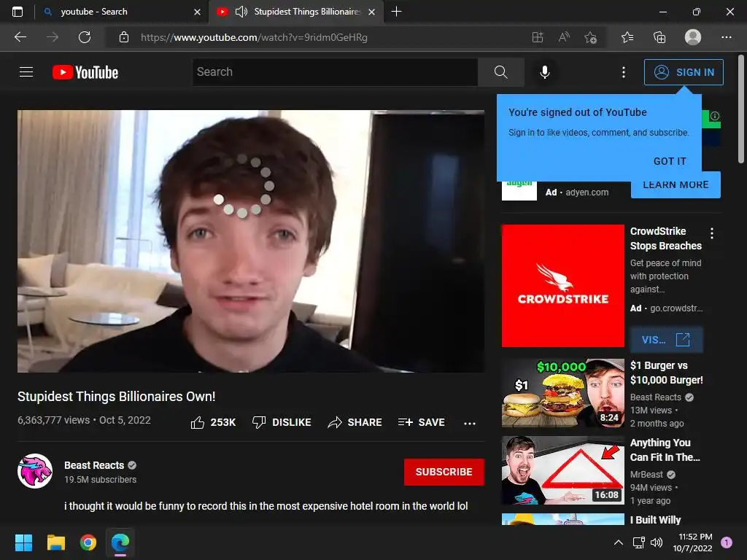The width and height of the screenshot is (747, 560).
Task: Dismiss the popup with GOT IT
Action: 670,161
